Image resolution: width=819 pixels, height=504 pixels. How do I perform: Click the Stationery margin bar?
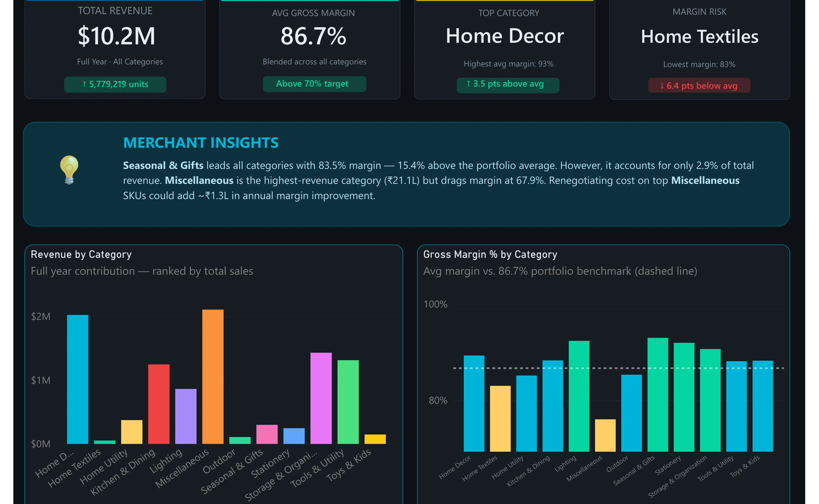pyautogui.click(x=684, y=397)
